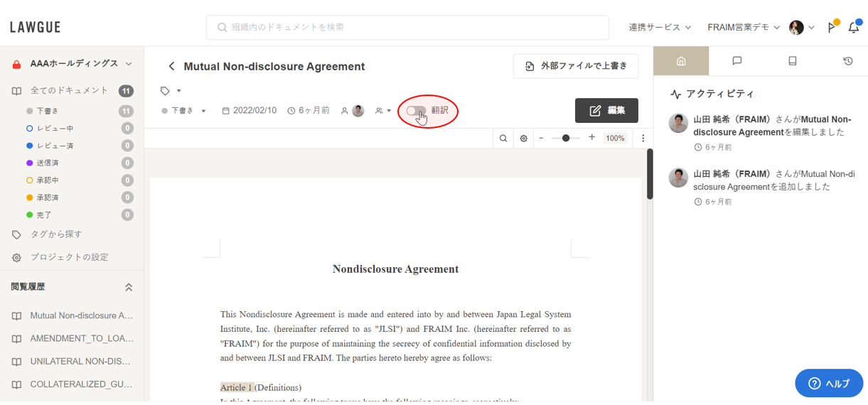The image size is (868, 405).
Task: Select the レビュー中 status filter
Action: (55, 129)
